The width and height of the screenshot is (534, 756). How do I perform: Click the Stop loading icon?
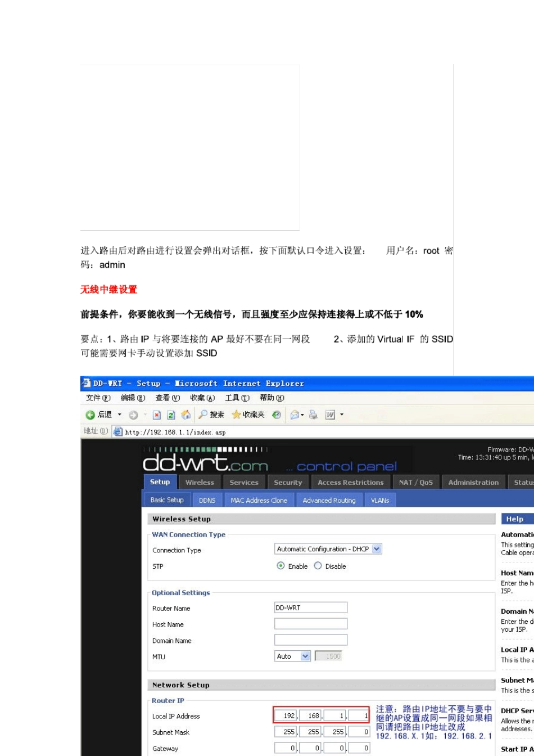click(157, 415)
